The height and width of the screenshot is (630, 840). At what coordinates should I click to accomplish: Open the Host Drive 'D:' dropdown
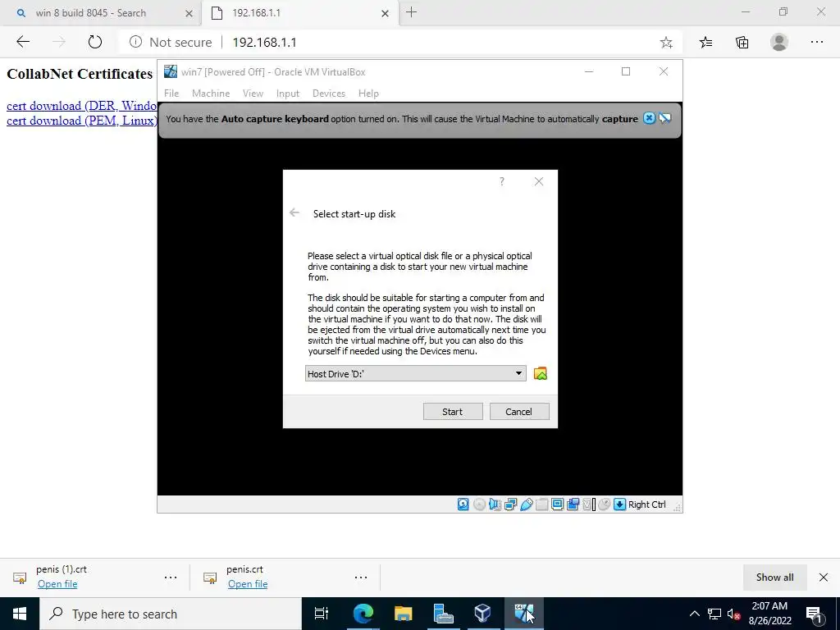pos(415,373)
